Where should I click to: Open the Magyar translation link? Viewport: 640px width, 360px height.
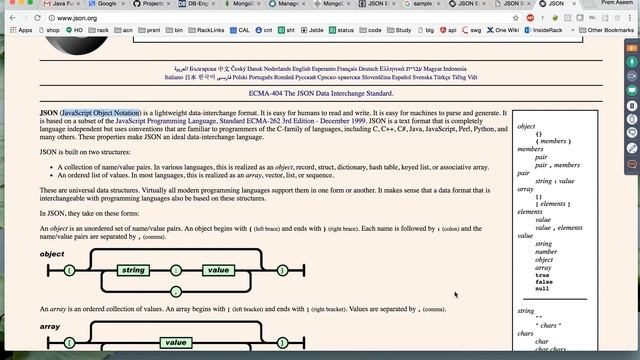click(432, 69)
